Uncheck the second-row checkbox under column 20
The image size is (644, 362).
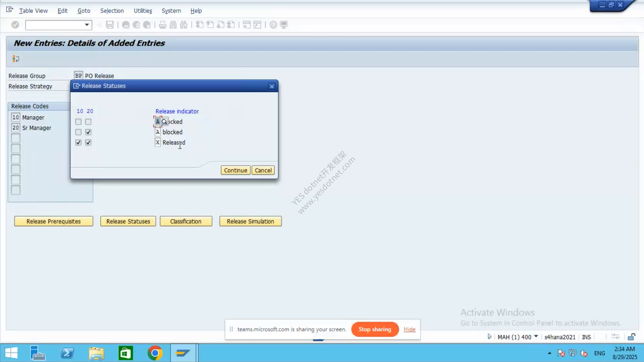tap(88, 132)
